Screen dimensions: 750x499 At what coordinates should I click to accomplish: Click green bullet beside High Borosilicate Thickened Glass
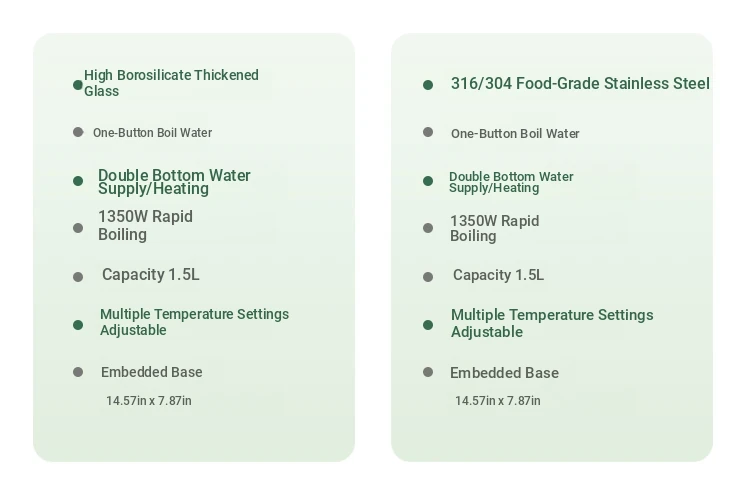(x=78, y=85)
